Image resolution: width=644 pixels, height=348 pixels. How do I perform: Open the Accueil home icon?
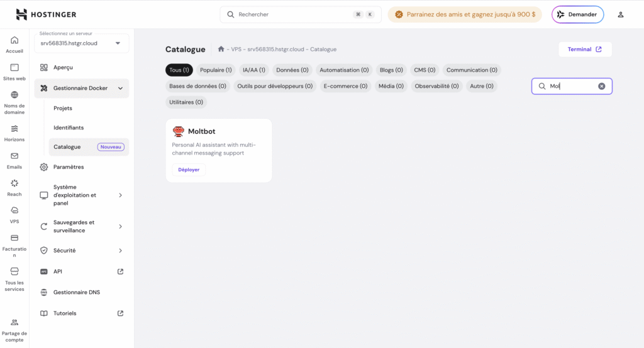pyautogui.click(x=14, y=40)
